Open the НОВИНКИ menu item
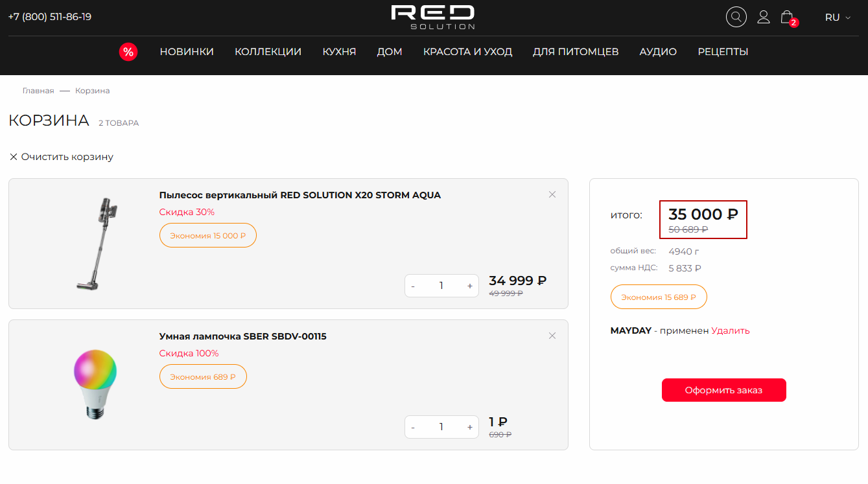868x484 pixels. point(187,52)
